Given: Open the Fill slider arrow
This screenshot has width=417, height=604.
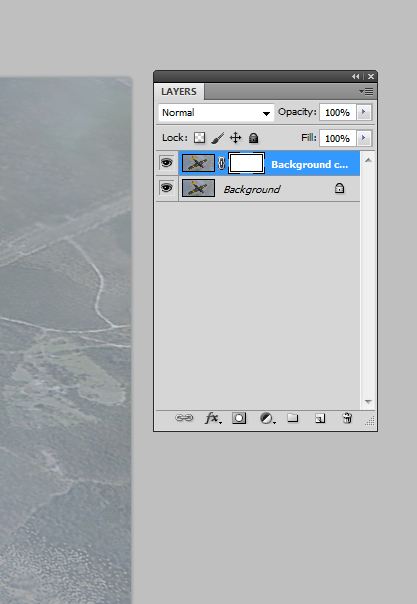Looking at the screenshot, I should click(x=363, y=138).
